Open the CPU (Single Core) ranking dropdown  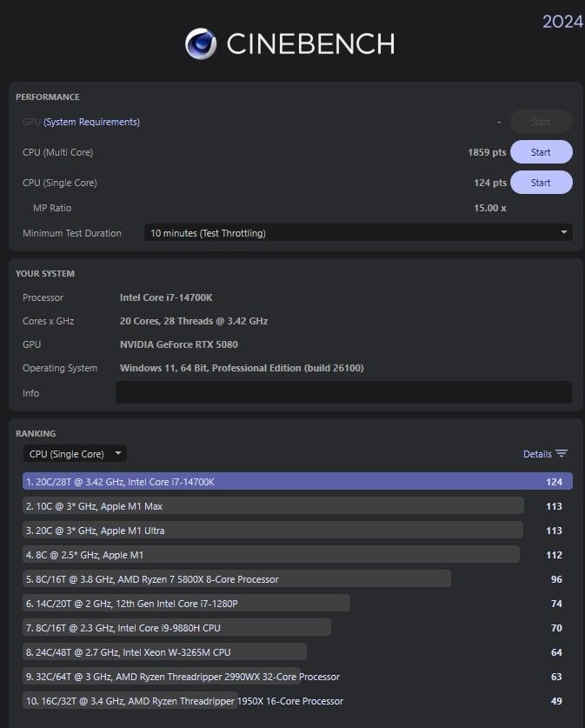point(75,454)
